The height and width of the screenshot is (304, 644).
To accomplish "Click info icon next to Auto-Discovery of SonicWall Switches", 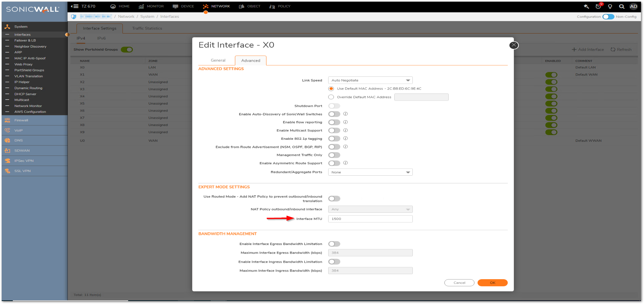I will (345, 114).
